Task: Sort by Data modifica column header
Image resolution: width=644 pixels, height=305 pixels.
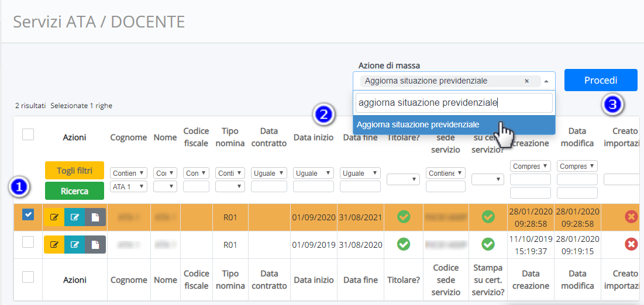Action: pyautogui.click(x=577, y=137)
